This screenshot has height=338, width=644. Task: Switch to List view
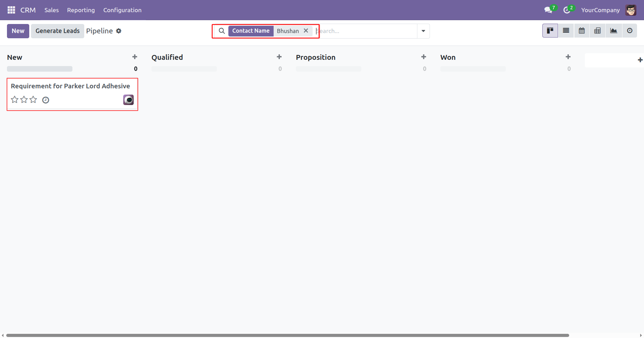(x=566, y=31)
